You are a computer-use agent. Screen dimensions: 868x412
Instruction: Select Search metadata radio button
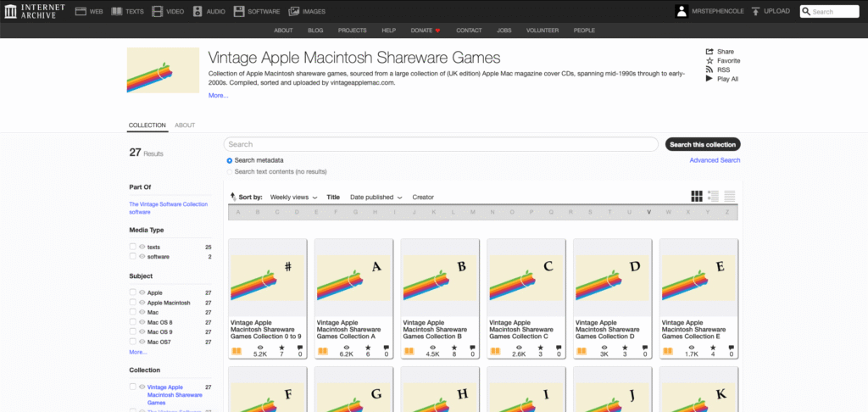tap(230, 160)
